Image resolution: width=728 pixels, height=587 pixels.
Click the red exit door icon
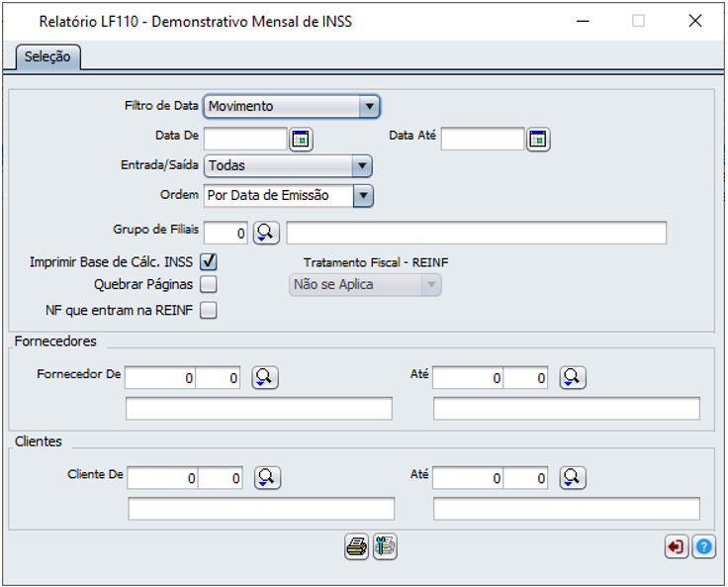[x=677, y=546]
